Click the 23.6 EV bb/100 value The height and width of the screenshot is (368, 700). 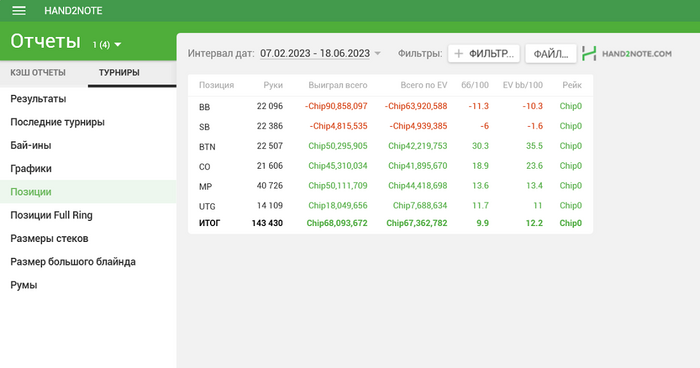coord(534,166)
